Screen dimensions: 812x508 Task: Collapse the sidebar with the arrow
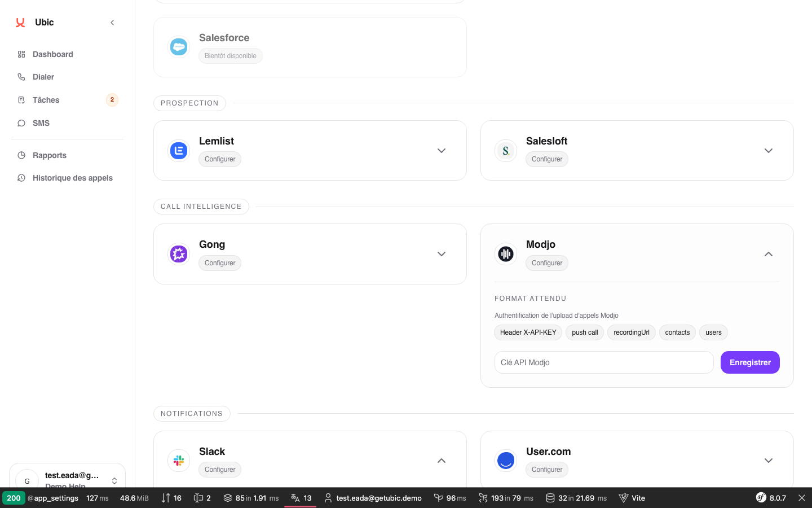click(x=112, y=23)
